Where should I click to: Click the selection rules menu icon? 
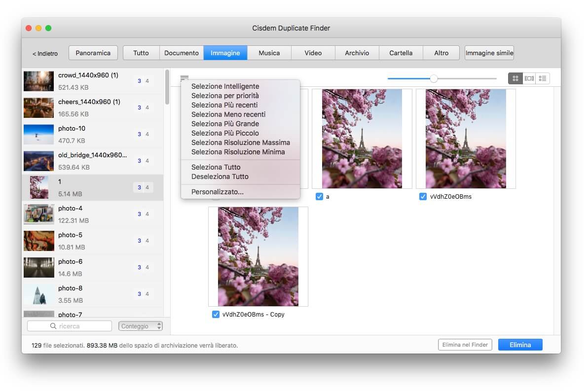point(184,78)
